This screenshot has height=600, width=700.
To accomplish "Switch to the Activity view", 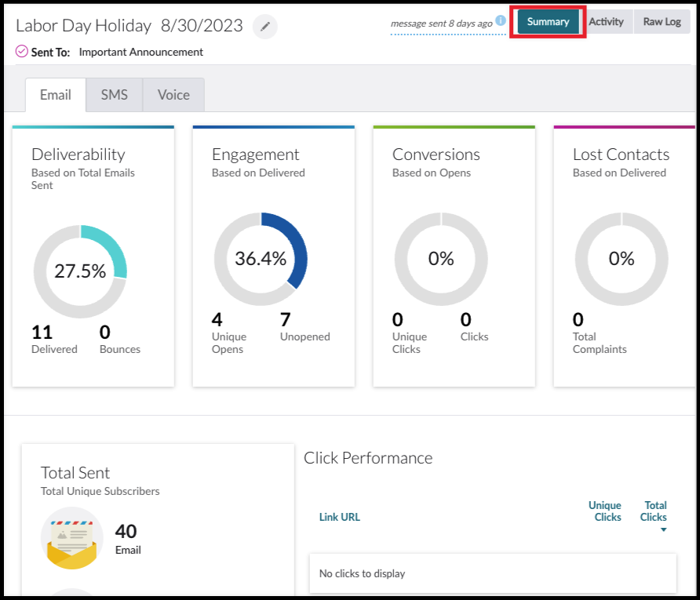I will (x=606, y=21).
